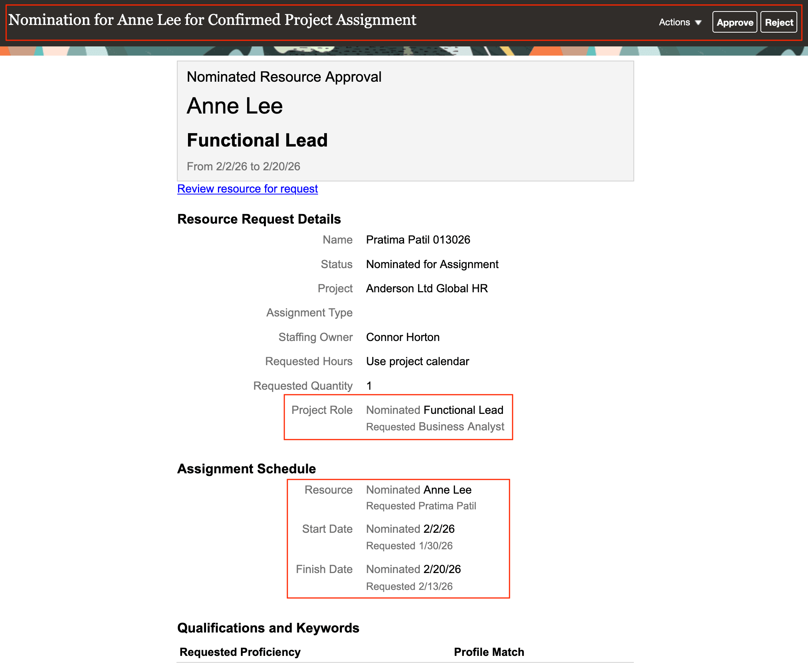
Task: Click the Resource Request Details heading
Action: pos(259,219)
